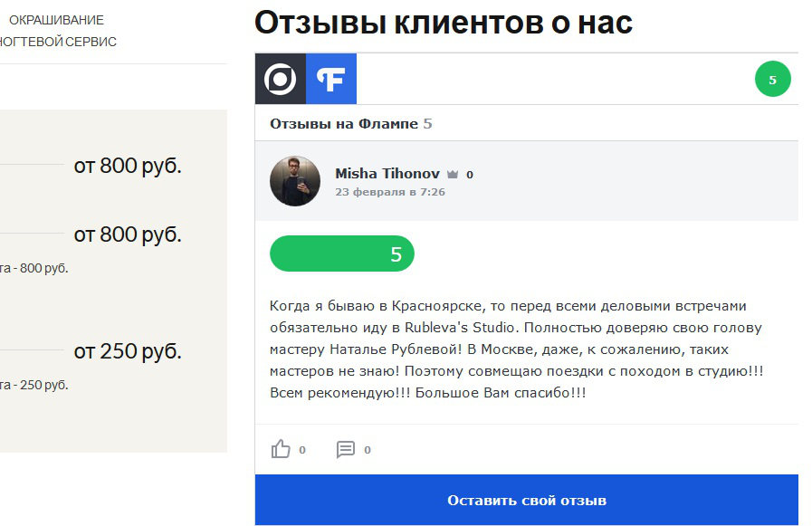The image size is (812, 526).
Task: Click the comment count beside speech bubble
Action: (x=368, y=450)
